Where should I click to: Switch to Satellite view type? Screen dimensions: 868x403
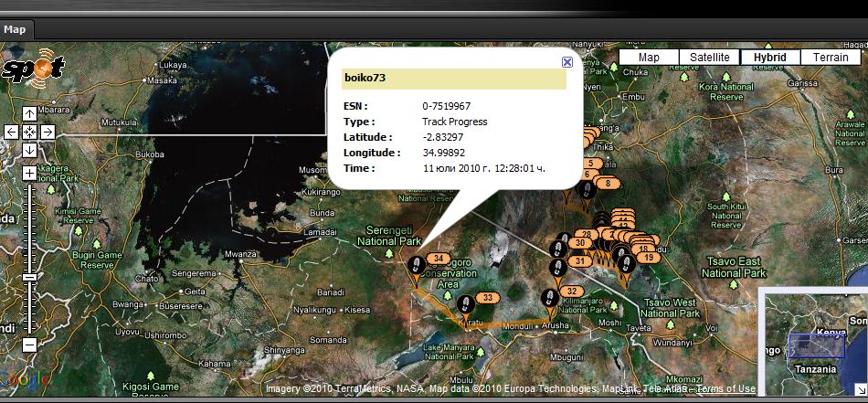click(x=709, y=57)
